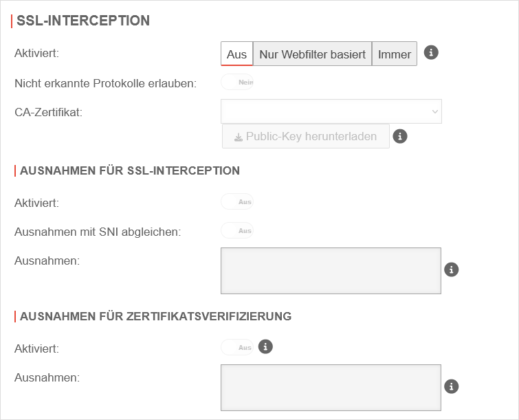The height and width of the screenshot is (420, 519).
Task: Click the SSL-INTERCEPTION section heading
Action: tap(82, 21)
